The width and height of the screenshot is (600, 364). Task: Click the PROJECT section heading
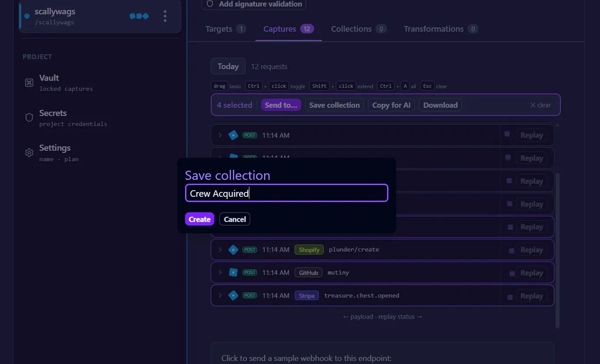click(37, 56)
